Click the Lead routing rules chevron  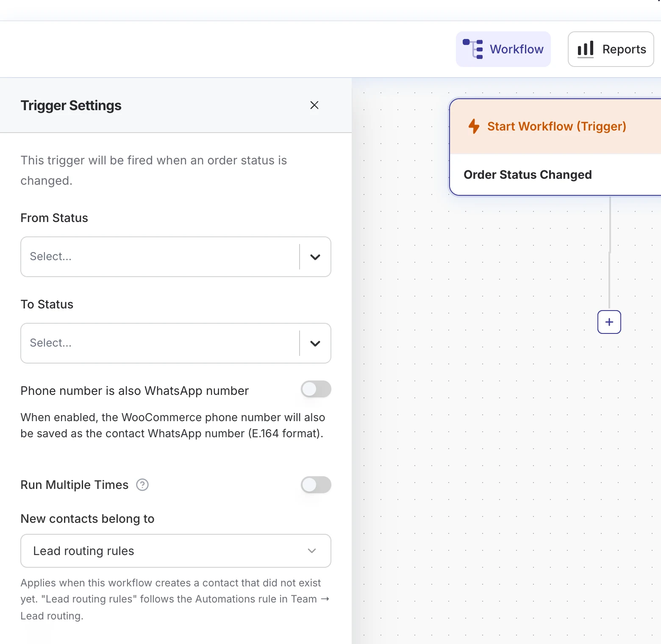(312, 551)
